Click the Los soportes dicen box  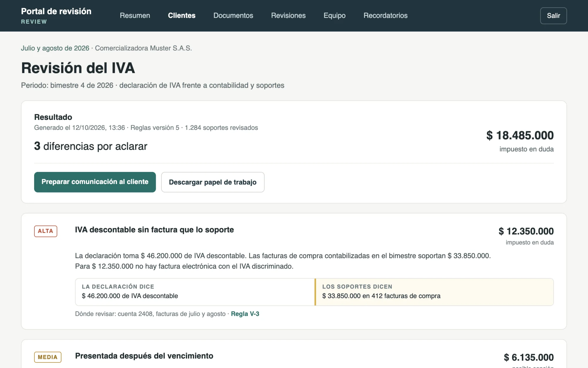(x=434, y=292)
